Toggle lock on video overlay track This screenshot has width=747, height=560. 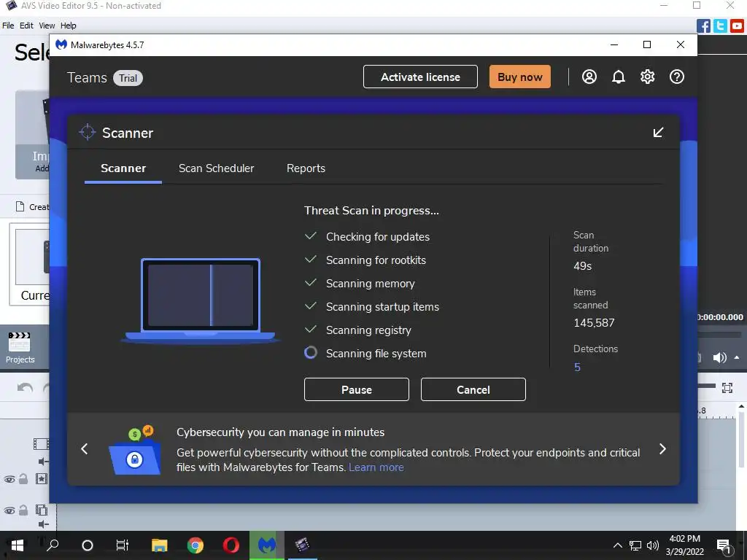coord(23,510)
